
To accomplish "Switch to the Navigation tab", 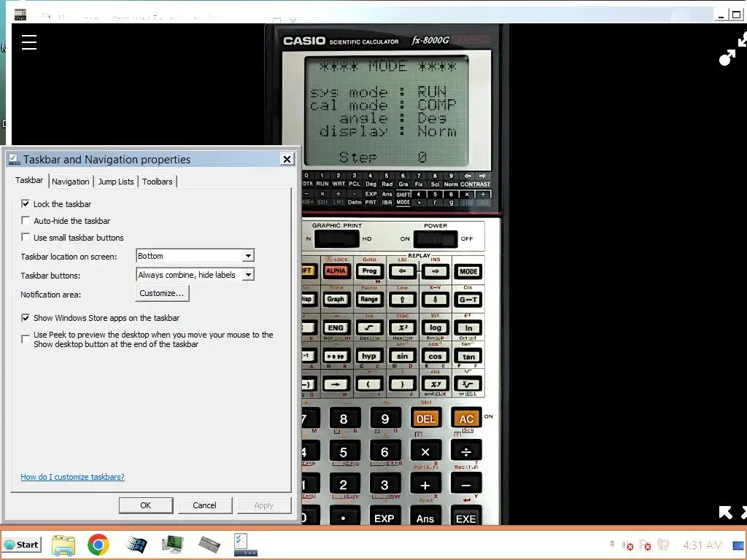I will (71, 182).
